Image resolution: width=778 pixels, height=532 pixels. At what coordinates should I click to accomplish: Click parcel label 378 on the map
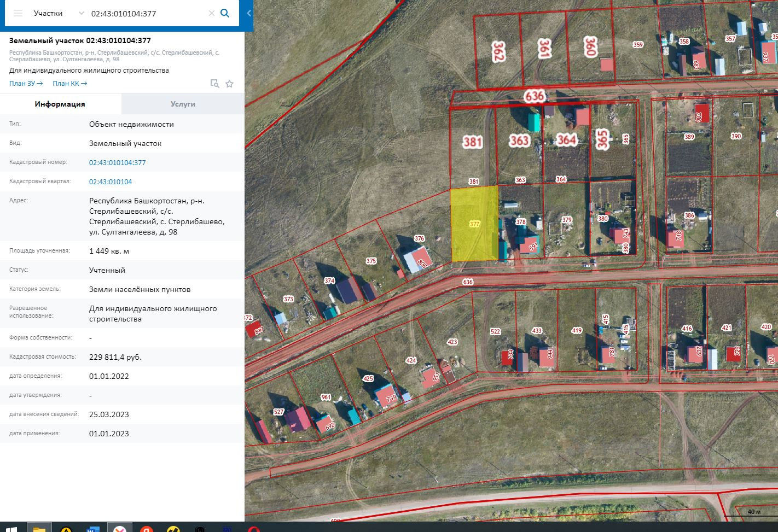coord(521,222)
